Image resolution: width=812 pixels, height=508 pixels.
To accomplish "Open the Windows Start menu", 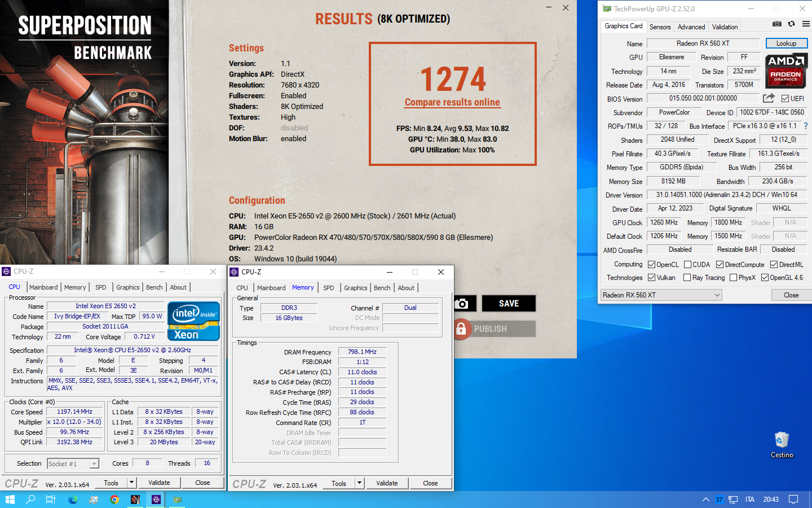I will (x=10, y=500).
